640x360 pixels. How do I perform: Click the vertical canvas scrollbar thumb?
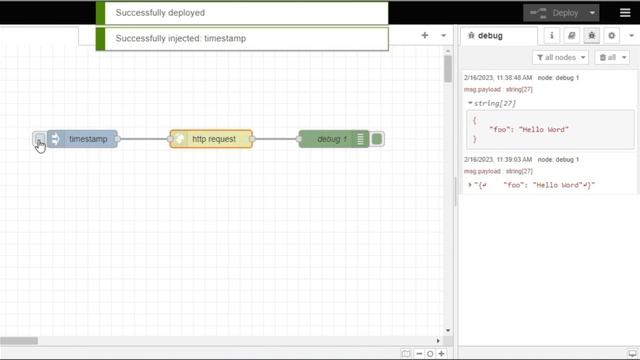click(448, 69)
